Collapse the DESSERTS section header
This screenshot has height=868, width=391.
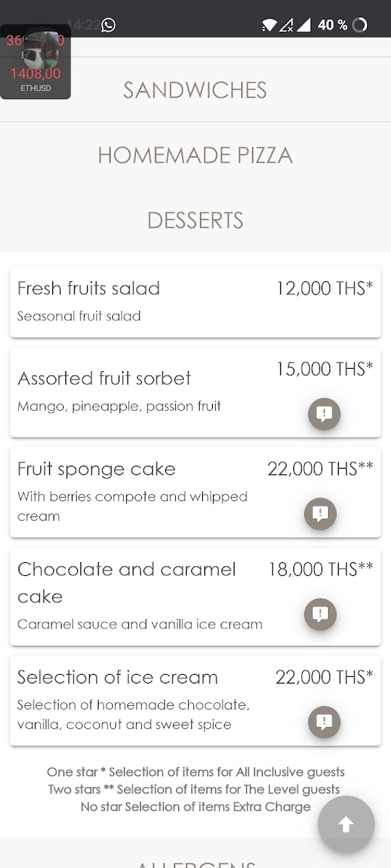pyautogui.click(x=195, y=220)
